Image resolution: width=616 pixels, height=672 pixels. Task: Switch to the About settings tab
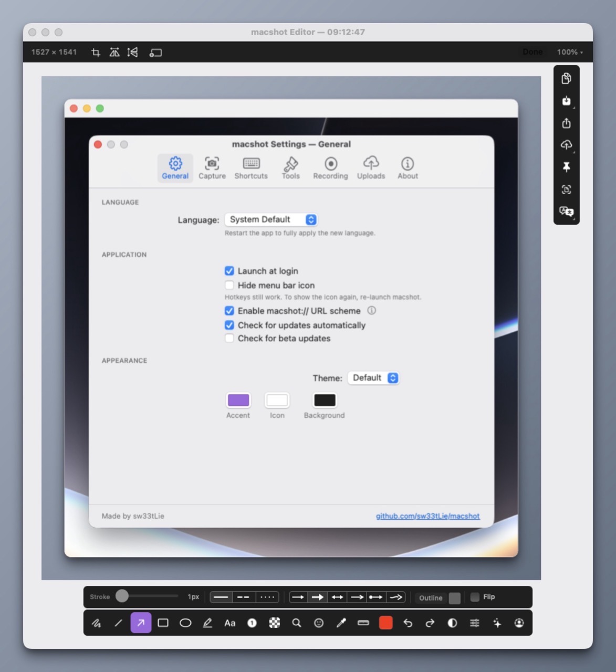coord(408,168)
